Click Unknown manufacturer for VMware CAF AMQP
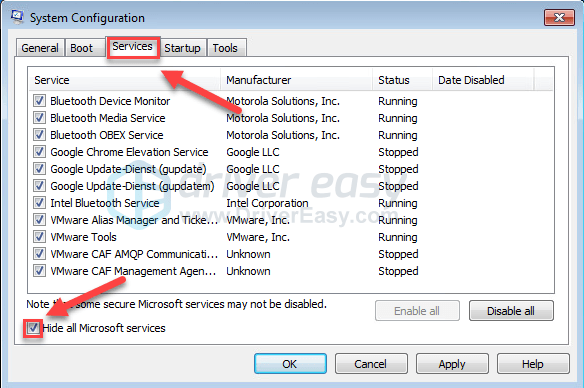The width and height of the screenshot is (584, 388). (248, 254)
